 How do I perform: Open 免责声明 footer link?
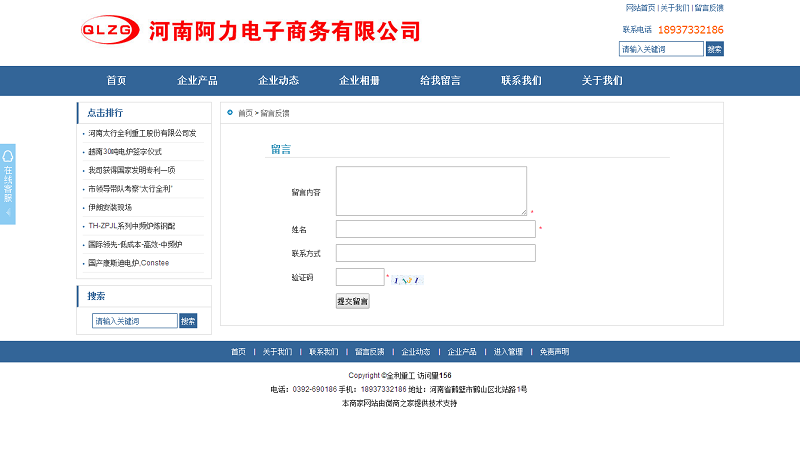(554, 352)
